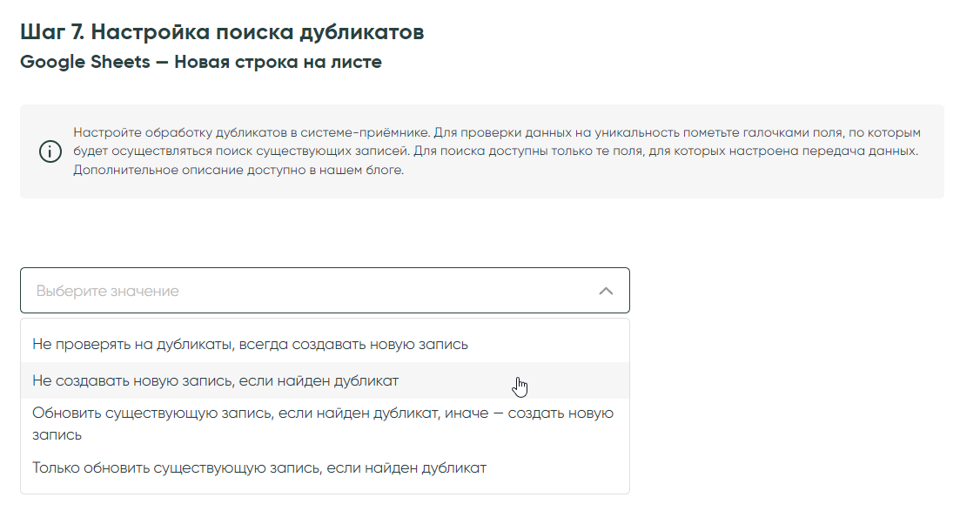Click the words 'Только обновить' in last option

pos(91,467)
